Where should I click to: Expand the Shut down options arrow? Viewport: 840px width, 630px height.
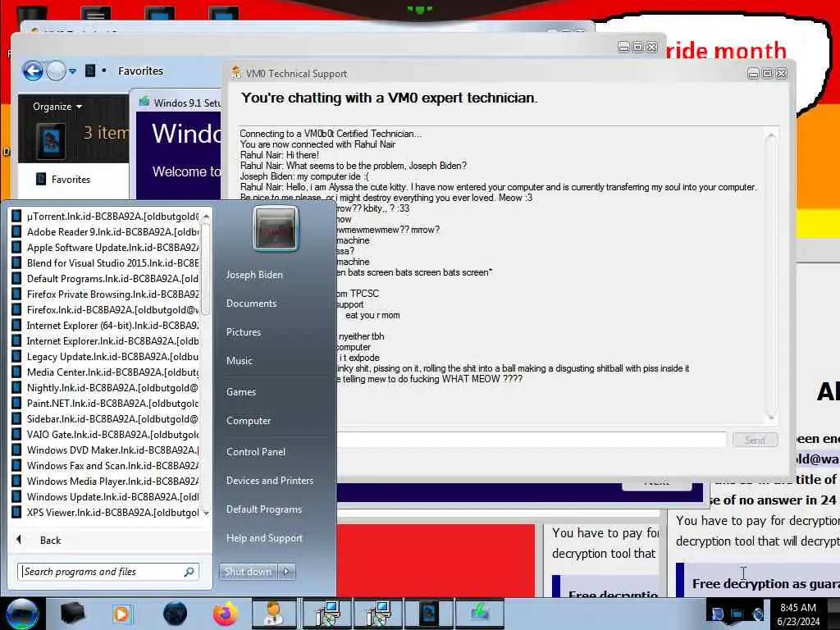point(286,572)
